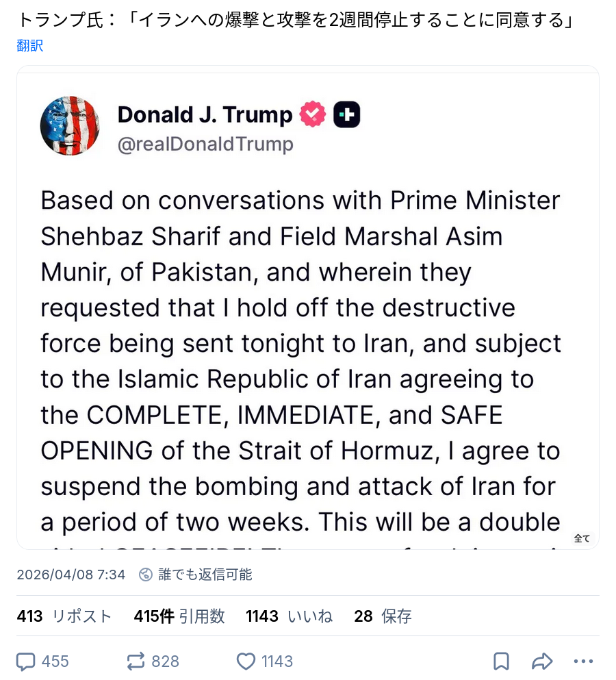
Task: Open the share arrow icon
Action: coord(542,661)
